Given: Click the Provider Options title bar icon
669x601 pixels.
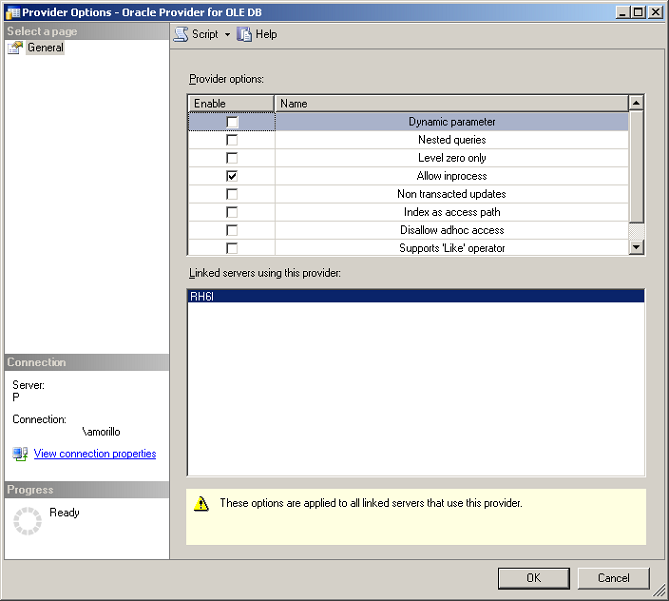Looking at the screenshot, I should pos(12,12).
